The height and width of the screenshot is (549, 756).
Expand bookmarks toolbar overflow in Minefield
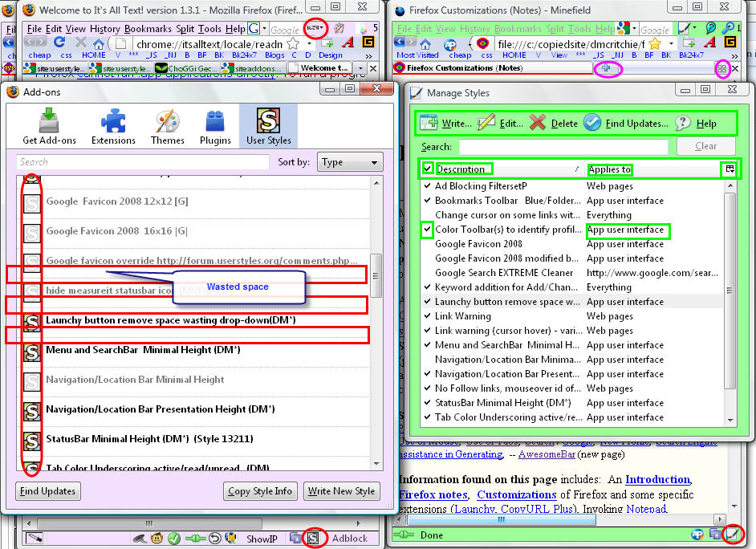734,56
